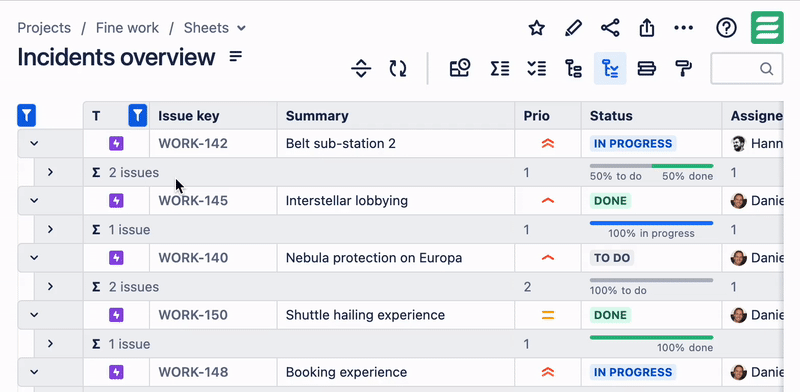Screen dimensions: 800x392
Task: Click the green app logo icon
Action: tap(767, 28)
